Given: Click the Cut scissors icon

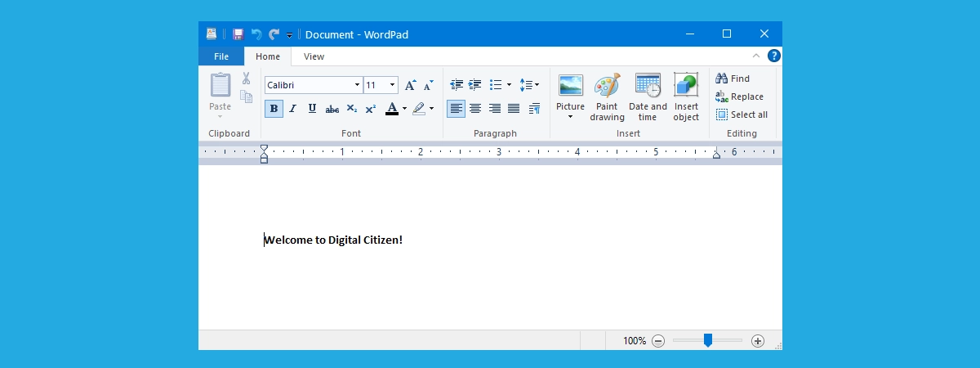Looking at the screenshot, I should [246, 79].
